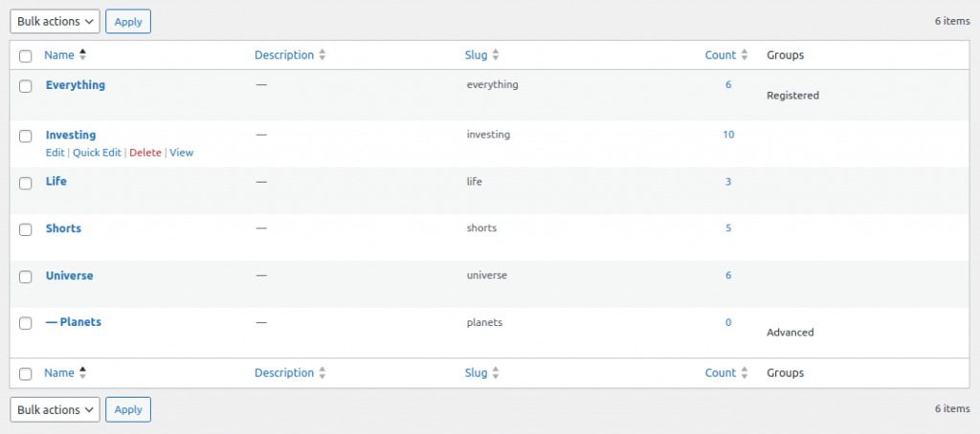
Task: Click sort arrows beside bottom Count header
Action: click(746, 373)
